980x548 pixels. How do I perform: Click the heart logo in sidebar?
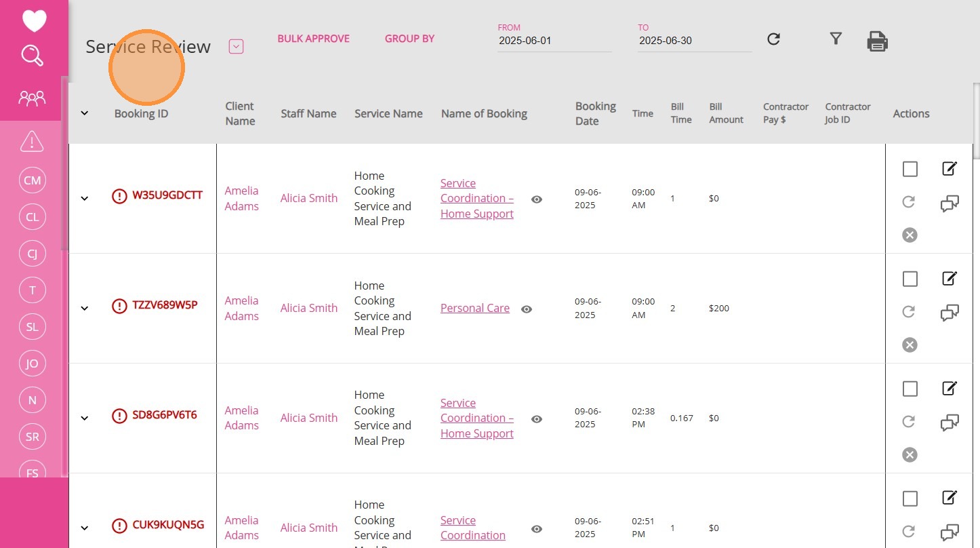click(x=34, y=20)
